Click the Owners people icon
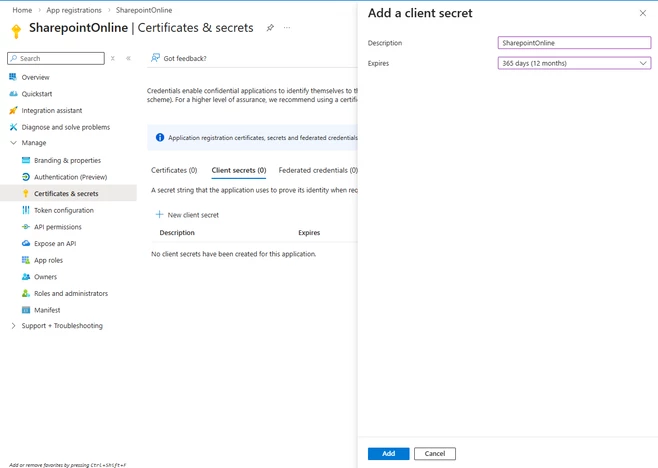This screenshot has width=658, height=468. click(26, 277)
